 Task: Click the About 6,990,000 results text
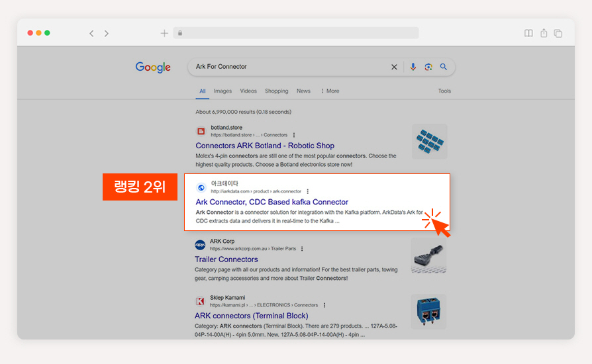tap(244, 112)
